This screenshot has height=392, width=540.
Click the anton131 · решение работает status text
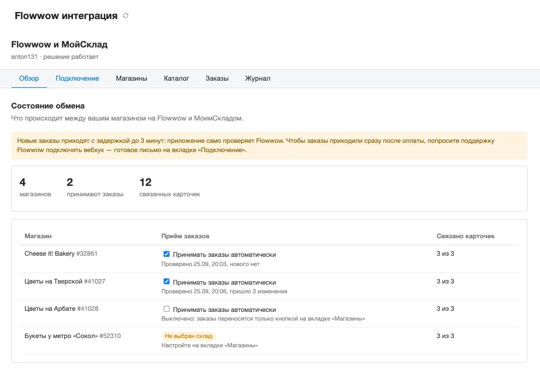55,57
